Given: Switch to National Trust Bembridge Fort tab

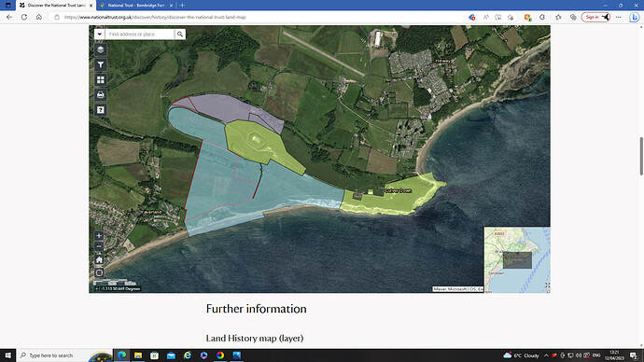Looking at the screenshot, I should (136, 6).
